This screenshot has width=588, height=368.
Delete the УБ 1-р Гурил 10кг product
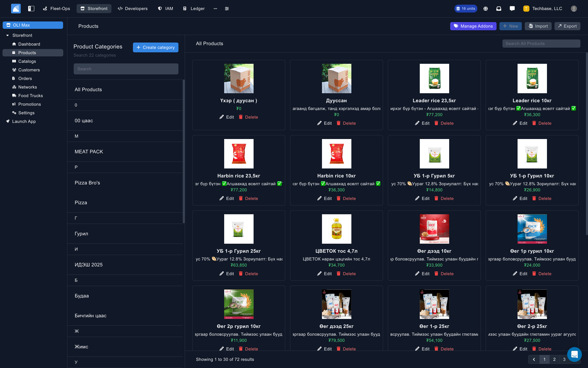tap(542, 198)
